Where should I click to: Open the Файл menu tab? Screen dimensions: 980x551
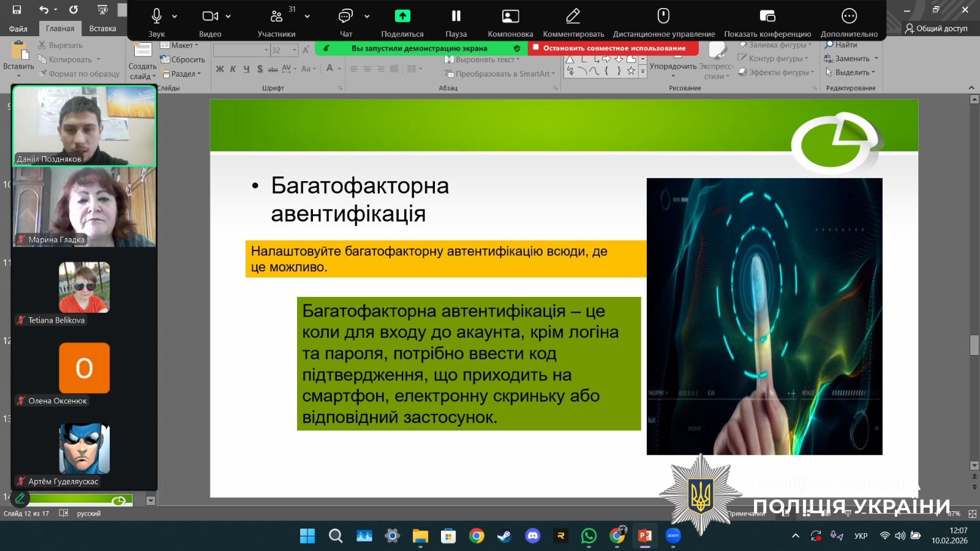click(18, 29)
